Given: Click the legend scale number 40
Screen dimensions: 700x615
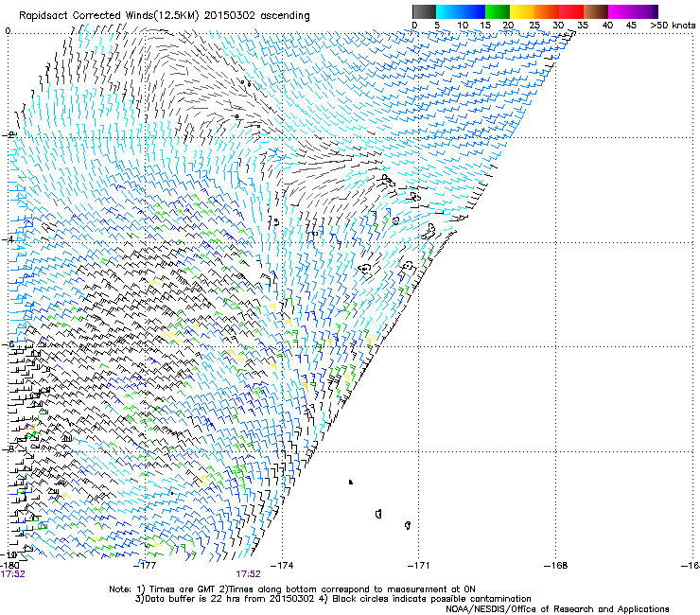Looking at the screenshot, I should [607, 26].
